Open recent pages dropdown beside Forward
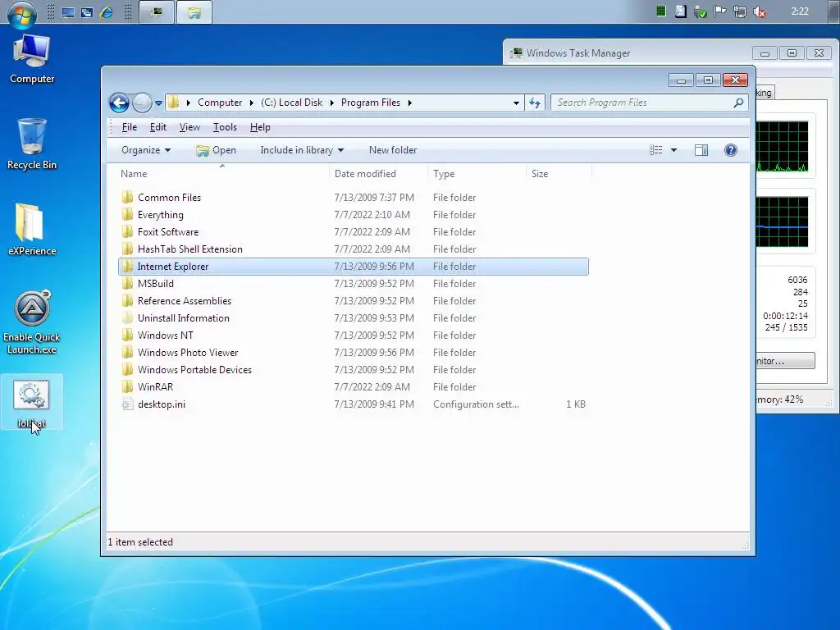 [158, 103]
